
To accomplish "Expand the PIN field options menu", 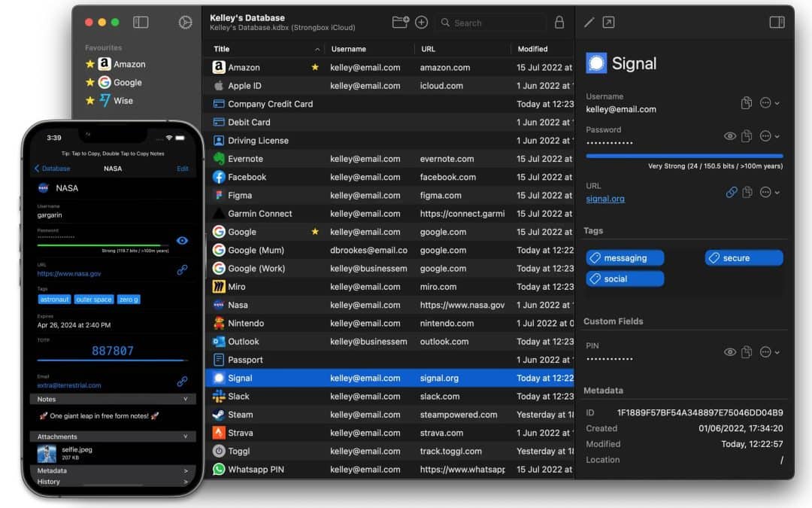I will tap(769, 352).
